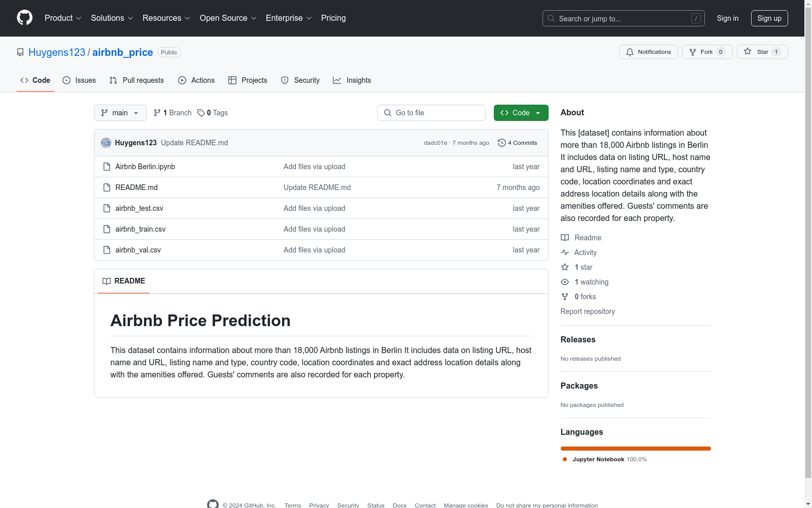
Task: Open the Huygens123 owner profile link
Action: pos(57,52)
